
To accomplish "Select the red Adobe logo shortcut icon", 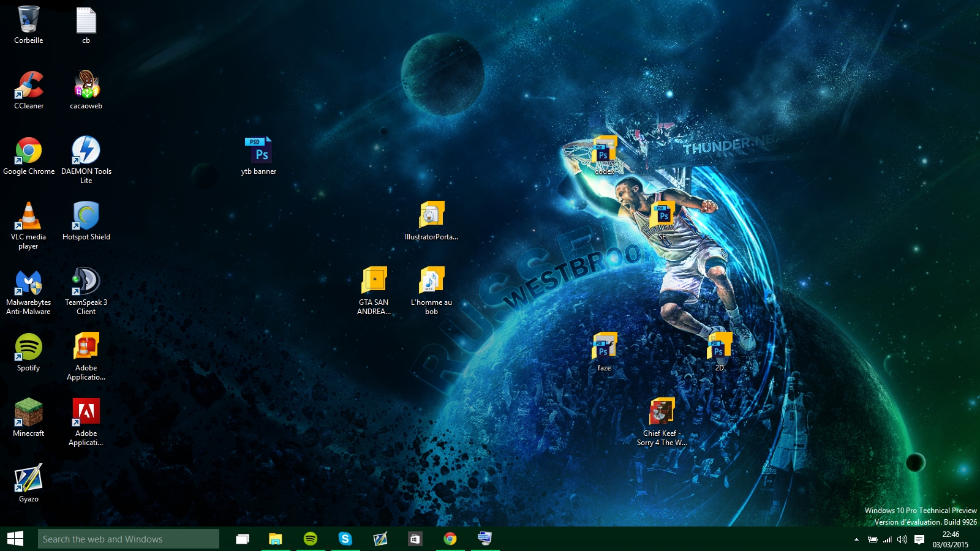I will 86,422.
